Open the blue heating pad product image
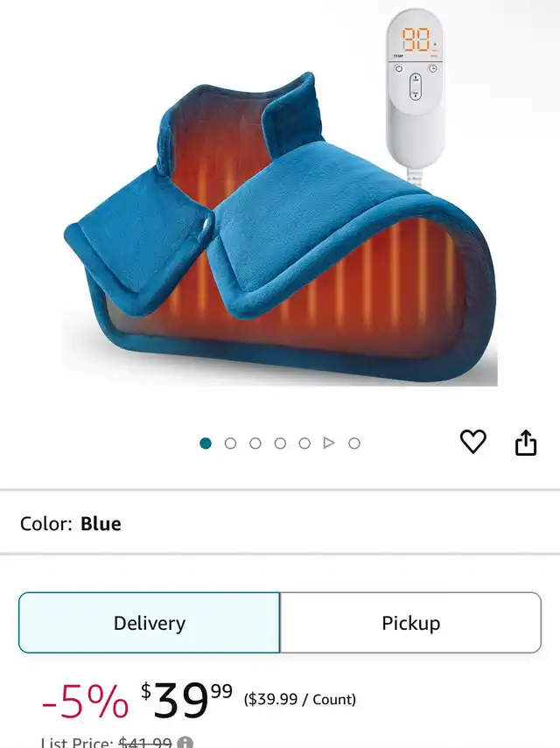560x748 pixels. tap(280, 229)
